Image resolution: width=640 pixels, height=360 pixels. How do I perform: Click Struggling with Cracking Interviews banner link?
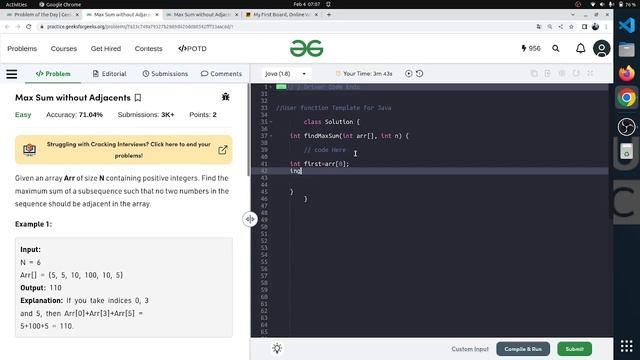point(129,150)
